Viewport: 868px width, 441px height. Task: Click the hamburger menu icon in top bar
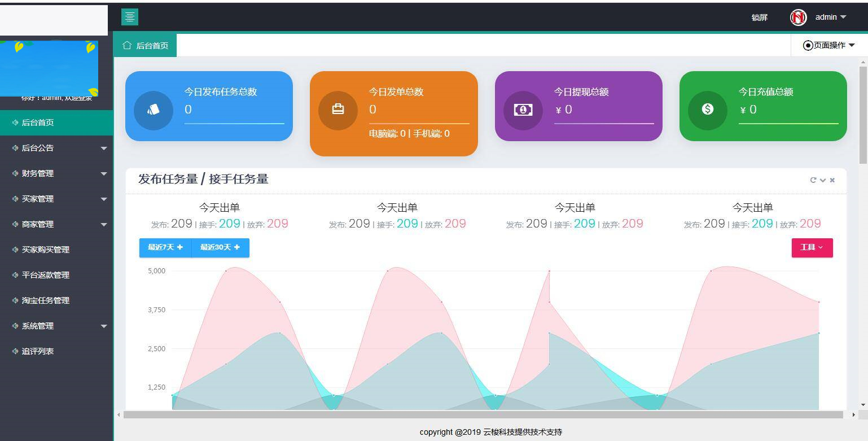click(130, 17)
